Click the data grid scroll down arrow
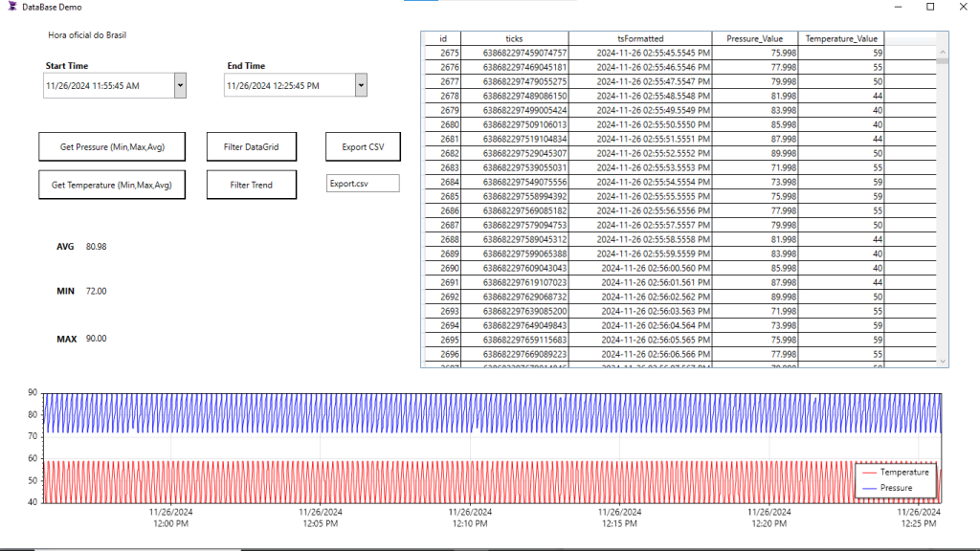Viewport: 980px width, 551px height. pyautogui.click(x=943, y=361)
